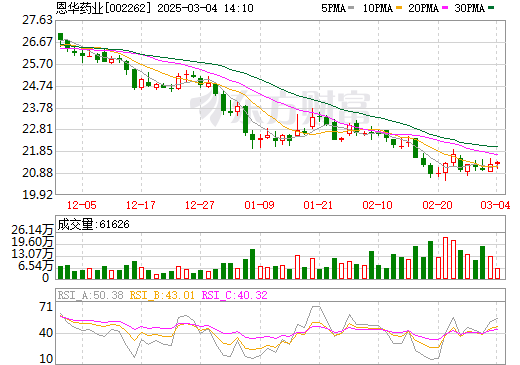
Task: Click the date label 12-17
Action: click(x=141, y=205)
